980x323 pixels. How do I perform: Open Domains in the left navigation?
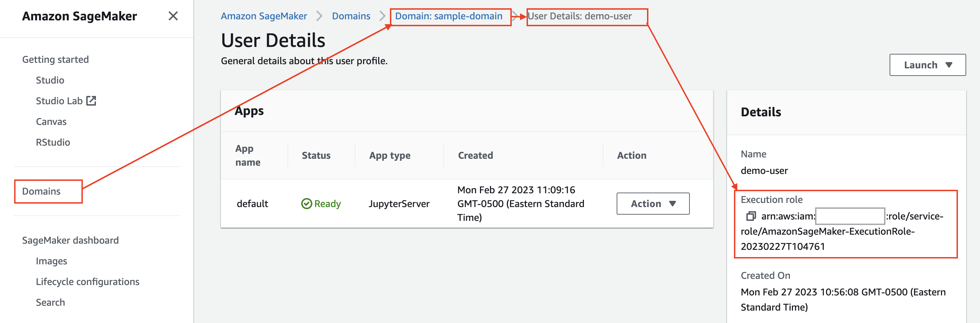(x=41, y=192)
